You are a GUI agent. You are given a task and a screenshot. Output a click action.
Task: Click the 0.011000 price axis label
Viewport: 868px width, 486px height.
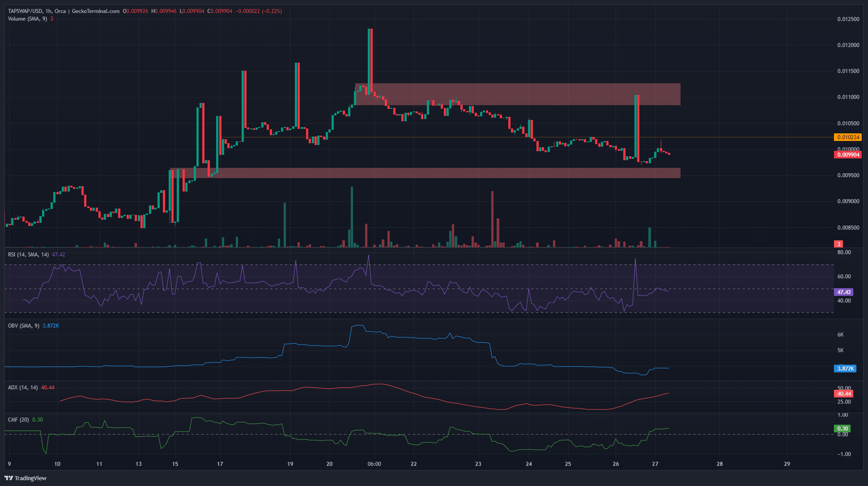848,97
